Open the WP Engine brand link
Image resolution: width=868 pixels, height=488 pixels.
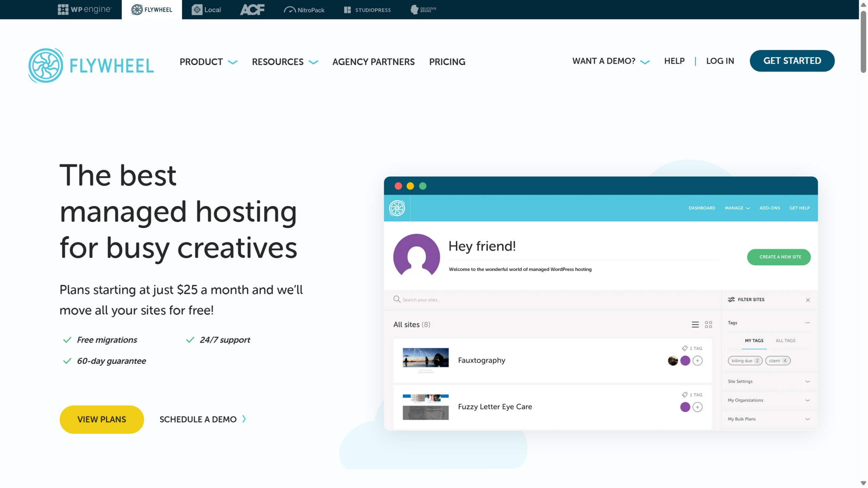(x=84, y=9)
